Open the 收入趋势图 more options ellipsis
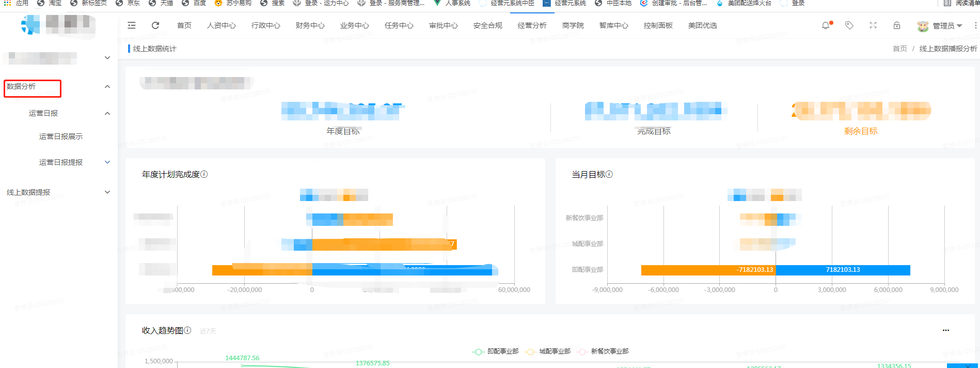 (946, 330)
